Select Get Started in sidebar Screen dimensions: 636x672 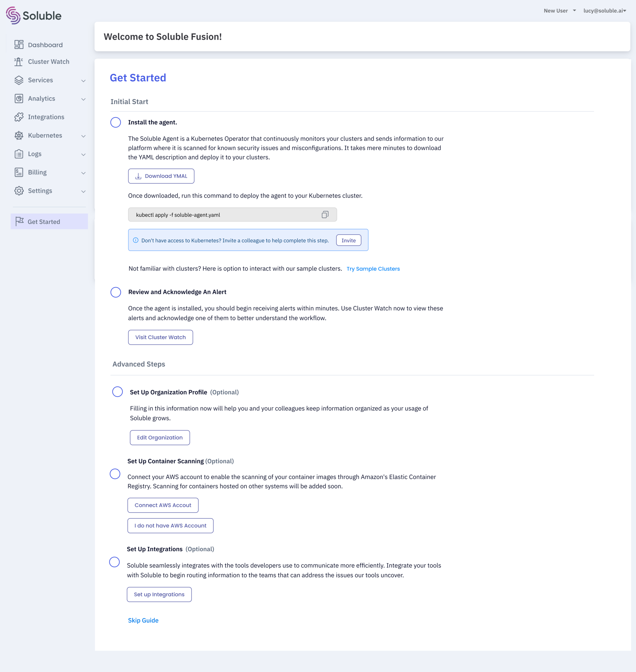pyautogui.click(x=49, y=221)
